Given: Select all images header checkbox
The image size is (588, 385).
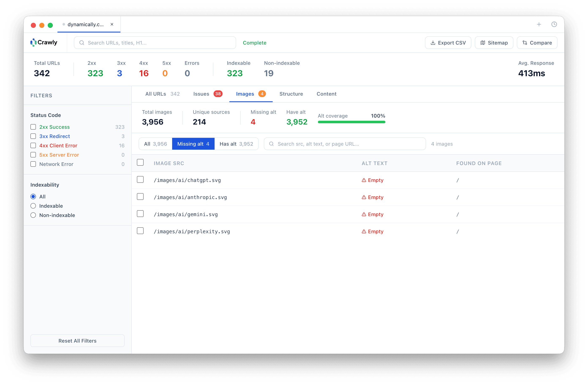Looking at the screenshot, I should tap(140, 163).
